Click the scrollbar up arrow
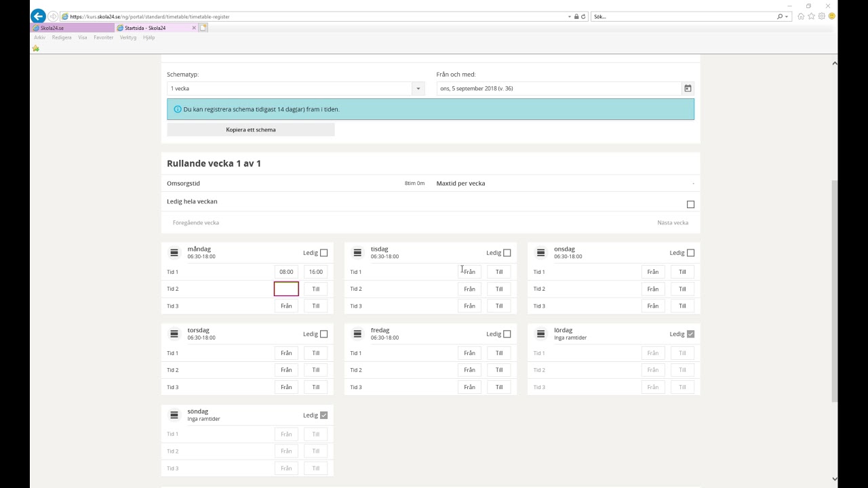This screenshot has height=488, width=868. coord(834,63)
